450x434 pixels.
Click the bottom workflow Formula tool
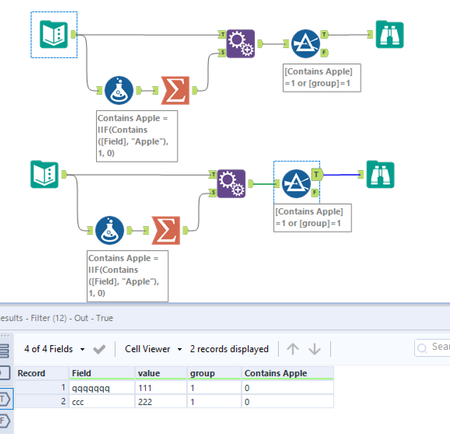click(110, 230)
